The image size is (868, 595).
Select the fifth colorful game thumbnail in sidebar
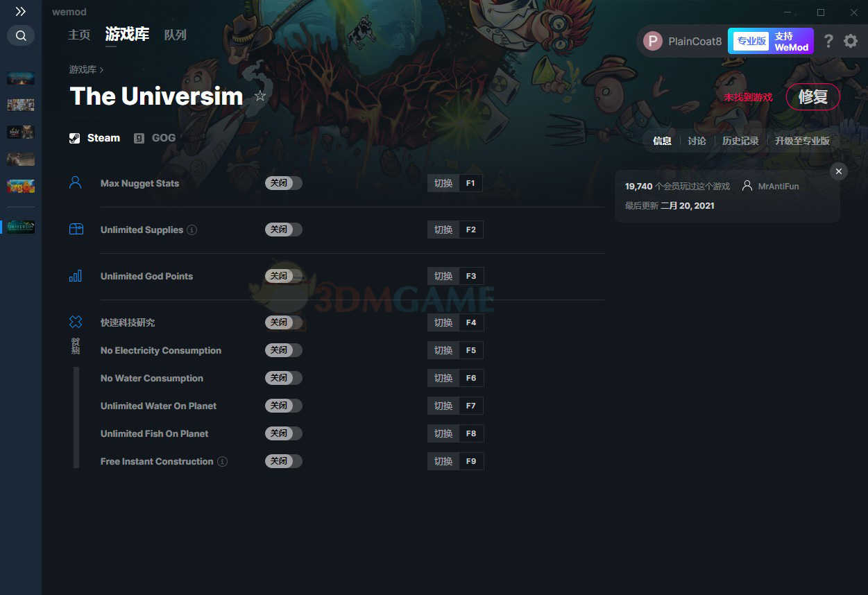(x=21, y=186)
